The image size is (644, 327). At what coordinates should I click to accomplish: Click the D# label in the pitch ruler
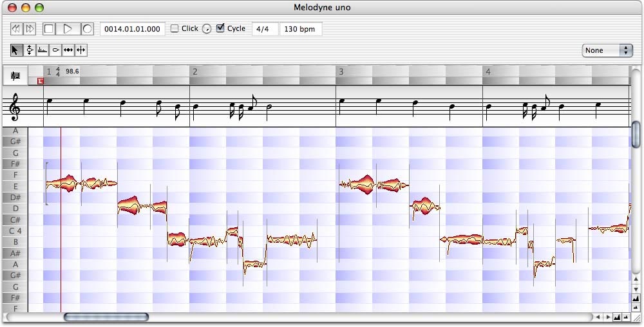(15, 198)
